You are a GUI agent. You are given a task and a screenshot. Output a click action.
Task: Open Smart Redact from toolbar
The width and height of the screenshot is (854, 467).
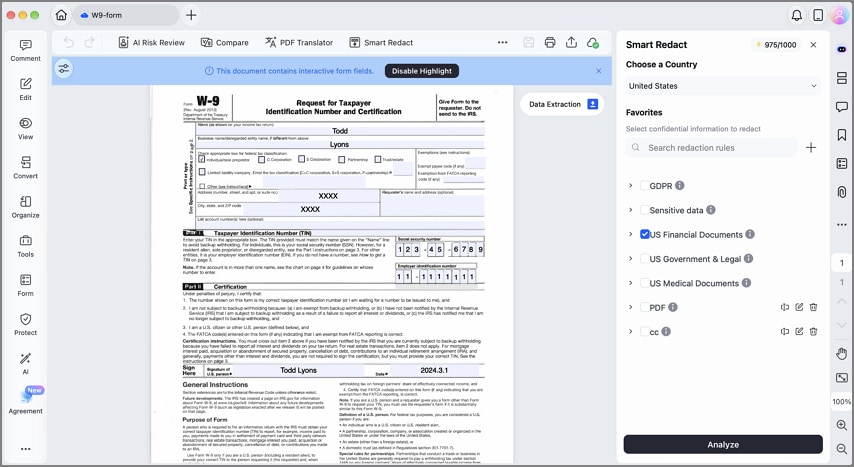(x=381, y=43)
